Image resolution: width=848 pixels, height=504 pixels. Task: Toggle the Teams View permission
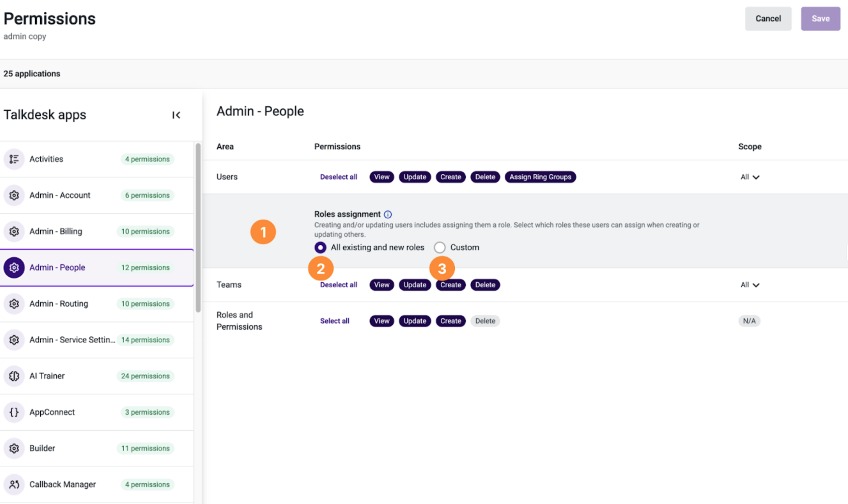pos(381,285)
